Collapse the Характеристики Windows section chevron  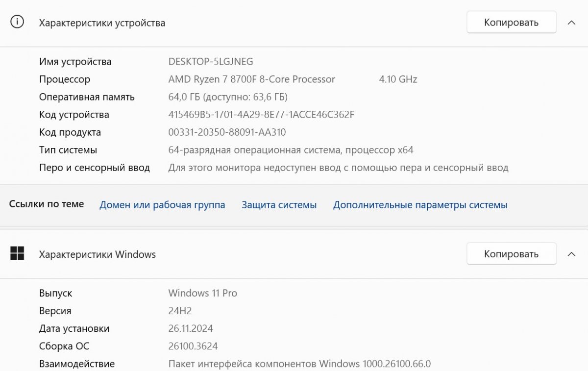click(x=571, y=254)
